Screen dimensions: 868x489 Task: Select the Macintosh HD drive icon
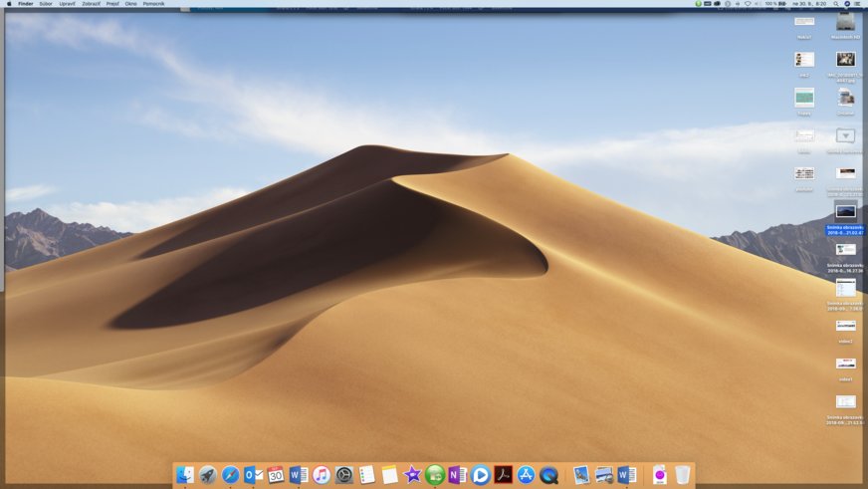[x=846, y=22]
